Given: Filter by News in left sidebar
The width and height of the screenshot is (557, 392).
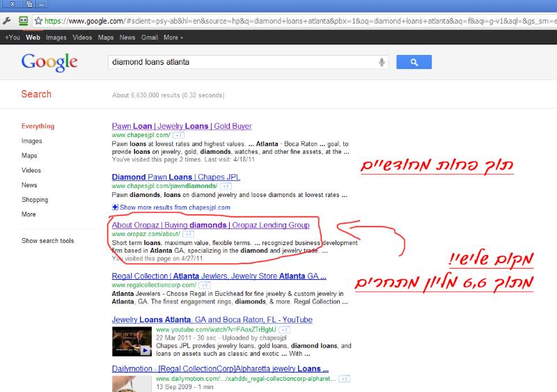Looking at the screenshot, I should pyautogui.click(x=29, y=185).
